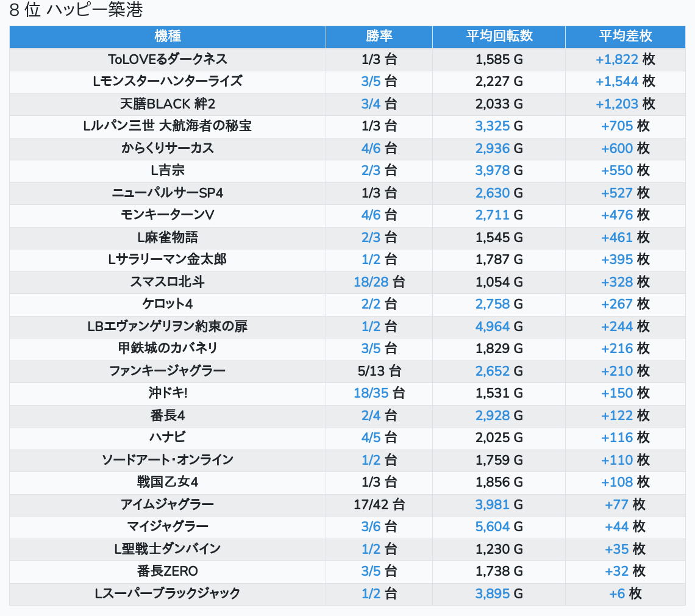Click the 機種 column header
This screenshot has height=616, width=695.
168,37
